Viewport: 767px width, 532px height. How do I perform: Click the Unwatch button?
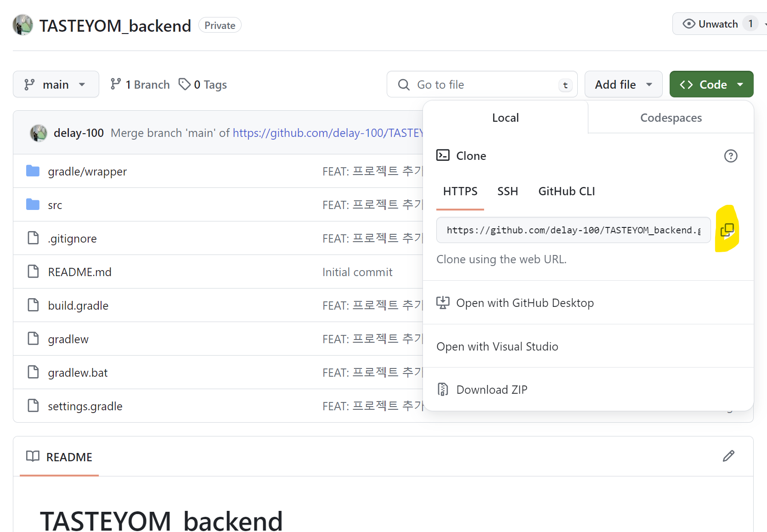[718, 24]
